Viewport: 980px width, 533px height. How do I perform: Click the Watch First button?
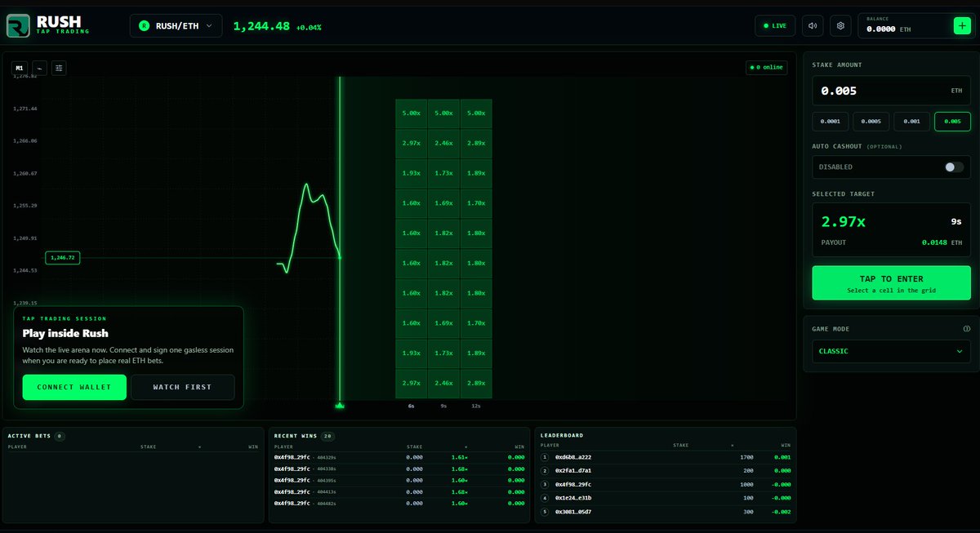[x=182, y=387]
